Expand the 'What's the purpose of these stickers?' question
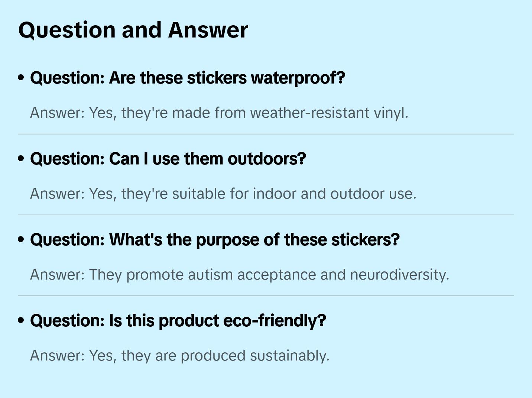This screenshot has height=398, width=532. tap(215, 240)
